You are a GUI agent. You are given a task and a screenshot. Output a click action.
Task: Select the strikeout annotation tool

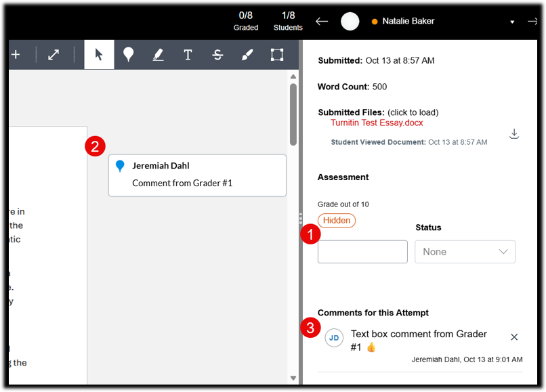(217, 55)
